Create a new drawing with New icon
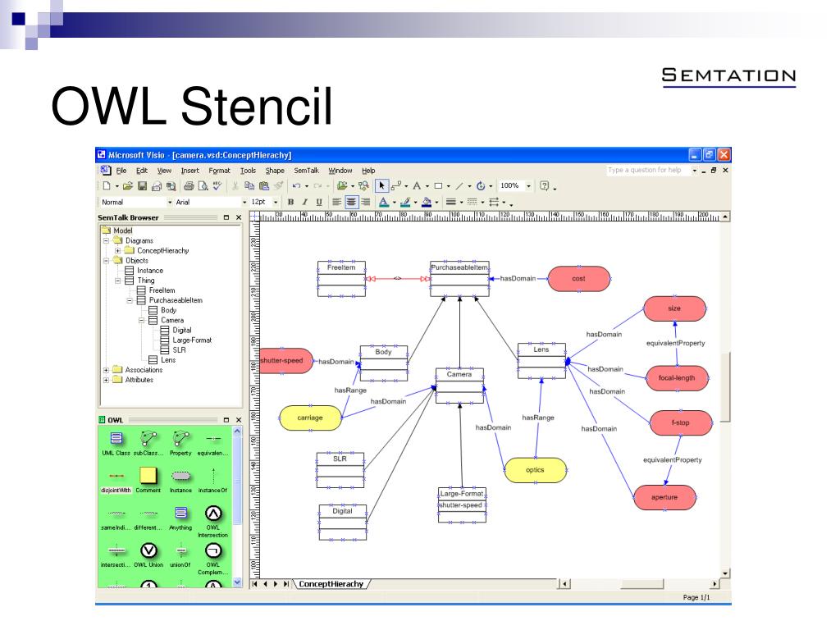Image resolution: width=840 pixels, height=630 pixels. (107, 186)
